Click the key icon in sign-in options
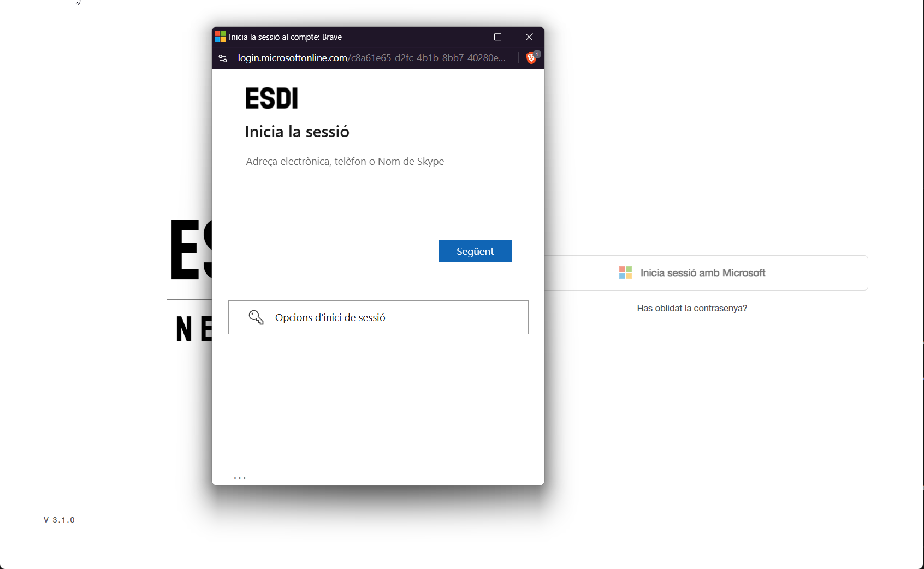The height and width of the screenshot is (569, 924). (256, 317)
